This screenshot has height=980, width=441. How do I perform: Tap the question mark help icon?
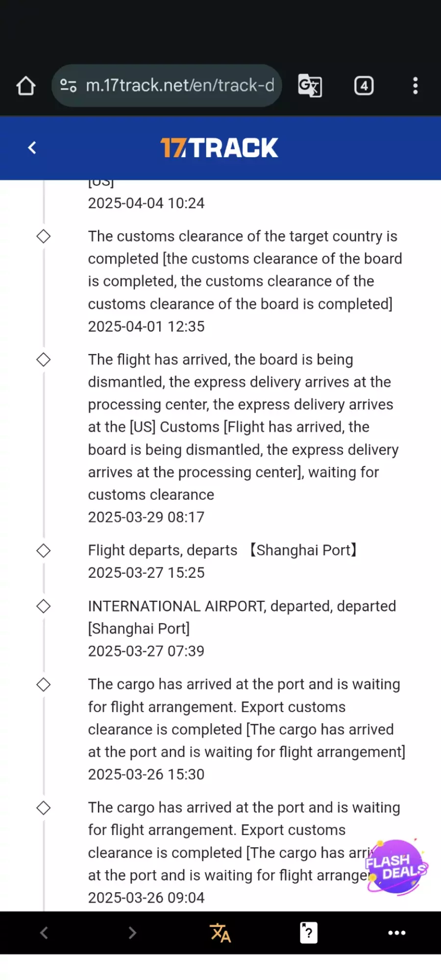[309, 932]
